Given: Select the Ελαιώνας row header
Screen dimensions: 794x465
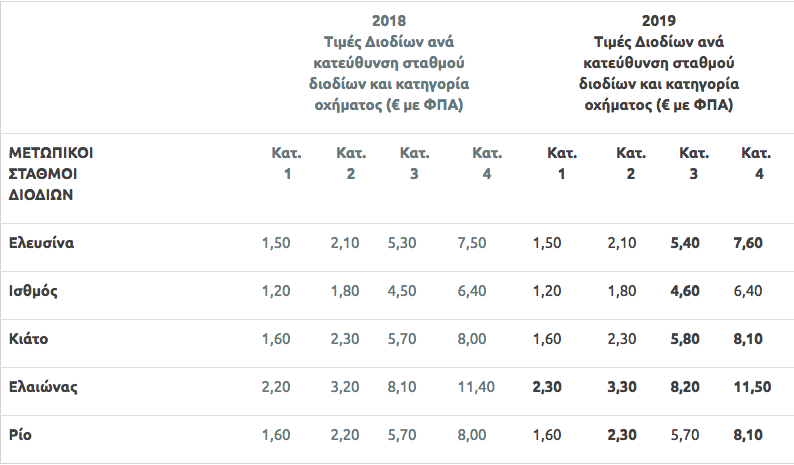Looking at the screenshot, I should [43, 387].
